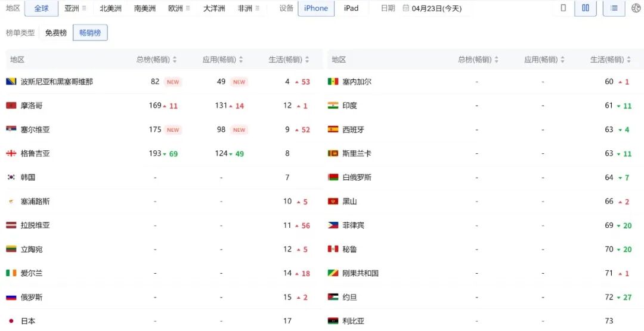Select the 全球 region tab
Image resolution: width=644 pixels, height=331 pixels.
(41, 8)
